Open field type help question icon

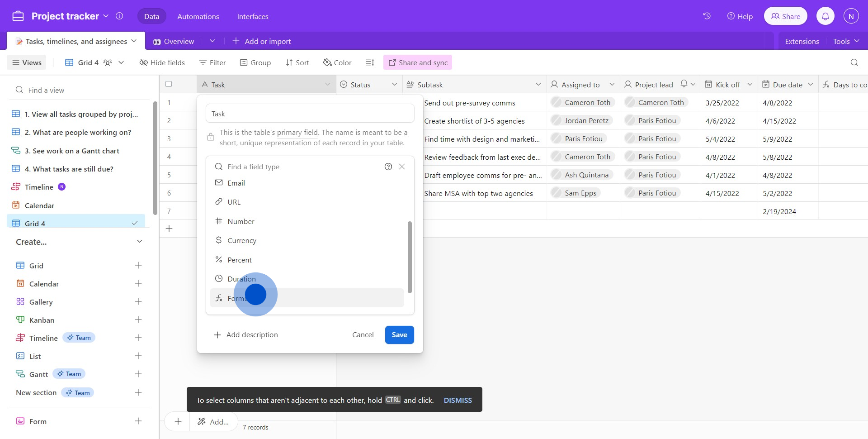click(388, 167)
